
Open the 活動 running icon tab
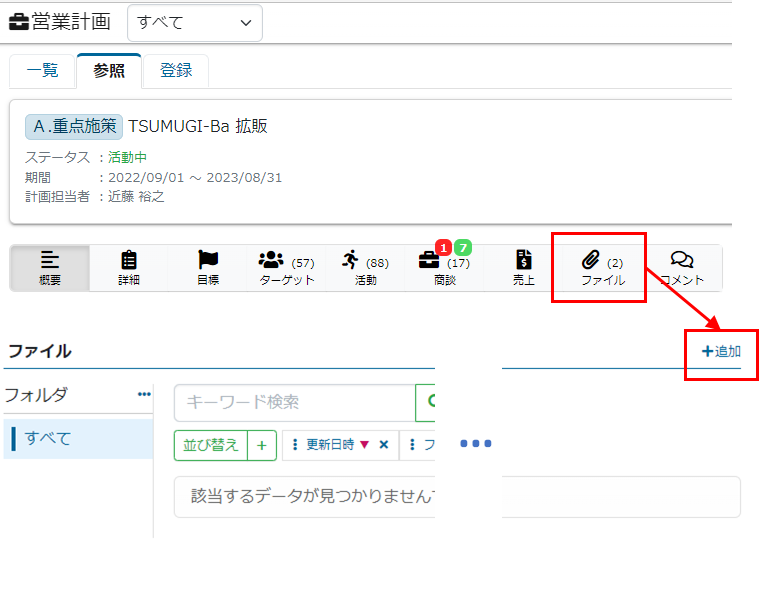coord(365,268)
